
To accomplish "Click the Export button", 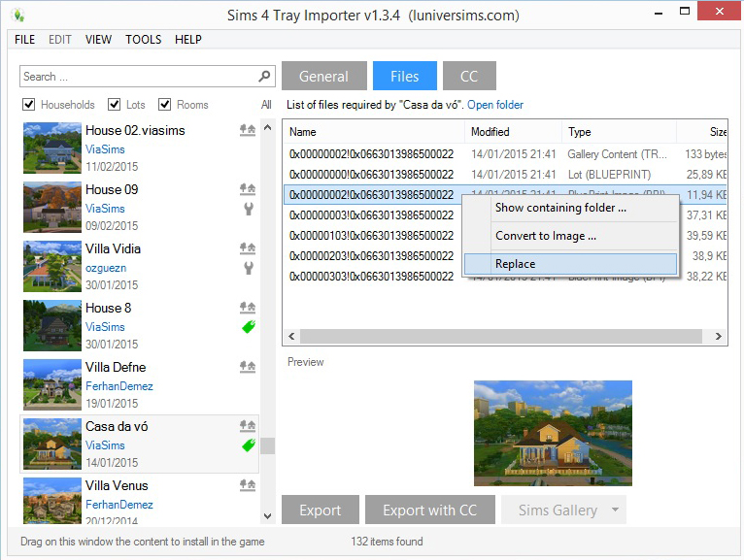I will coord(321,510).
